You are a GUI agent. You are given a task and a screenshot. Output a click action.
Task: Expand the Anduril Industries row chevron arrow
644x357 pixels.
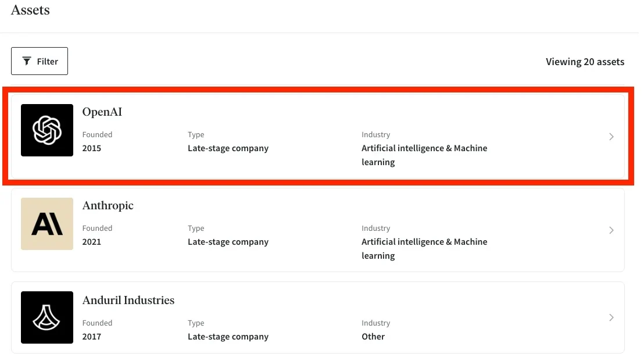pyautogui.click(x=611, y=317)
